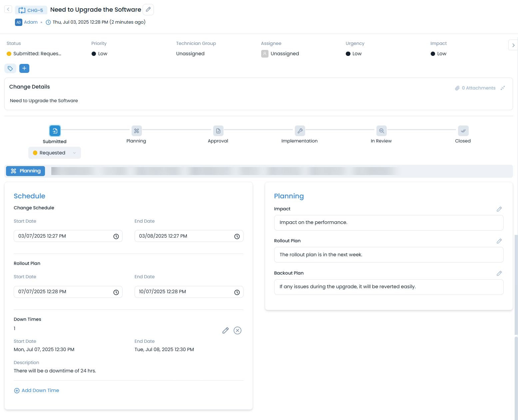The height and width of the screenshot is (420, 518).
Task: Switch to the Planning tab
Action: click(x=26, y=171)
